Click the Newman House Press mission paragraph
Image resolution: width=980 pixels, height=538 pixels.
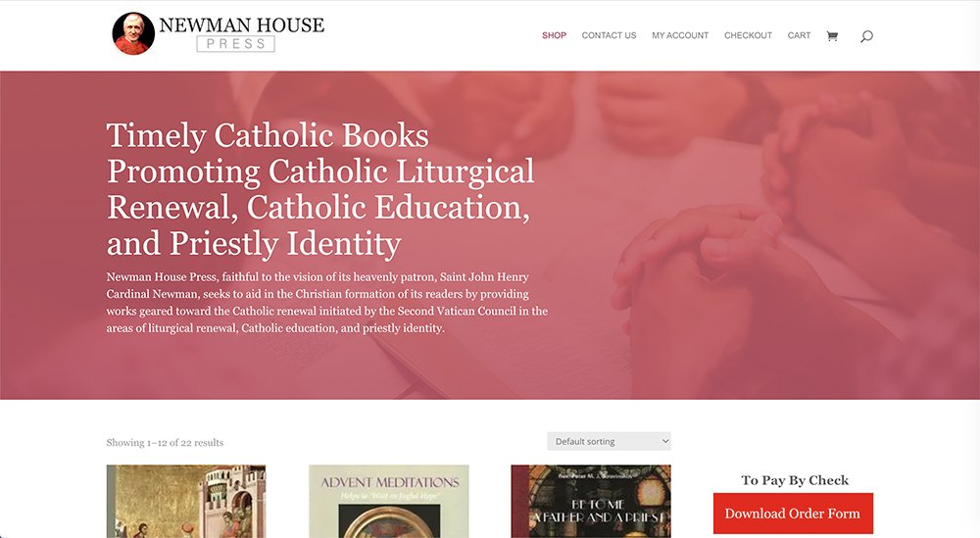click(327, 303)
